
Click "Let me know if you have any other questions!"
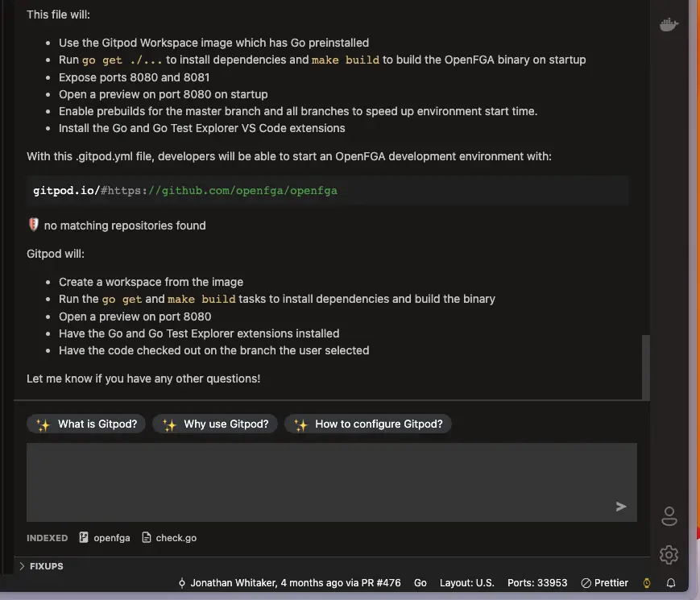click(143, 379)
